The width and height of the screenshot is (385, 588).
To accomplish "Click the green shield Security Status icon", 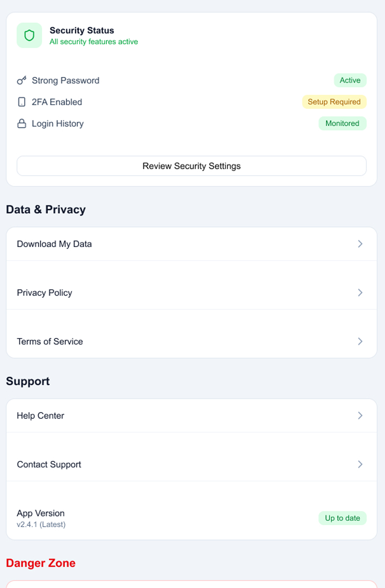I will coord(29,35).
